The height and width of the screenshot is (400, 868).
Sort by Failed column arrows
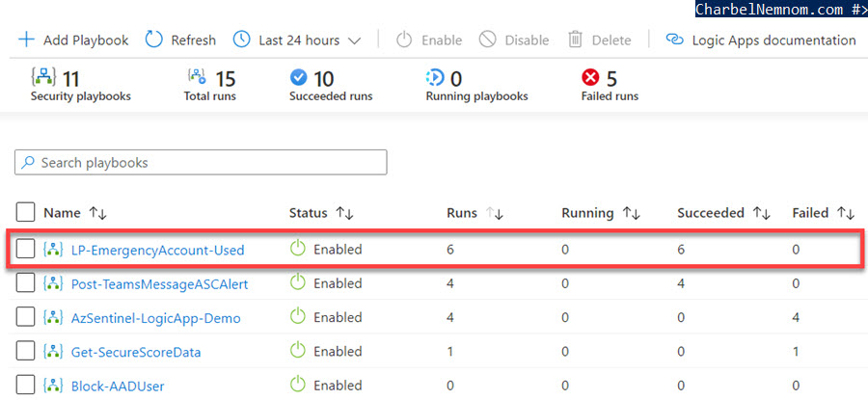point(845,214)
